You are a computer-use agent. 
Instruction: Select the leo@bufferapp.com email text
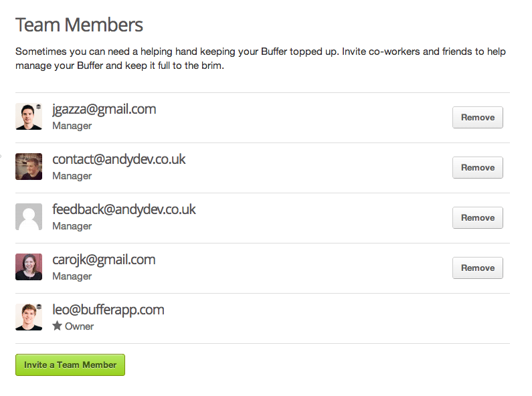[108, 310]
